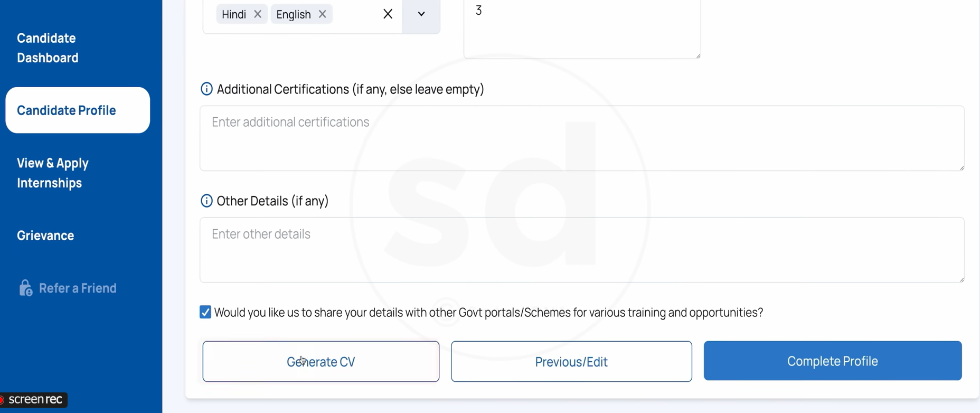The height and width of the screenshot is (413, 980).
Task: Click the screenrec recording indicator
Action: click(x=35, y=400)
